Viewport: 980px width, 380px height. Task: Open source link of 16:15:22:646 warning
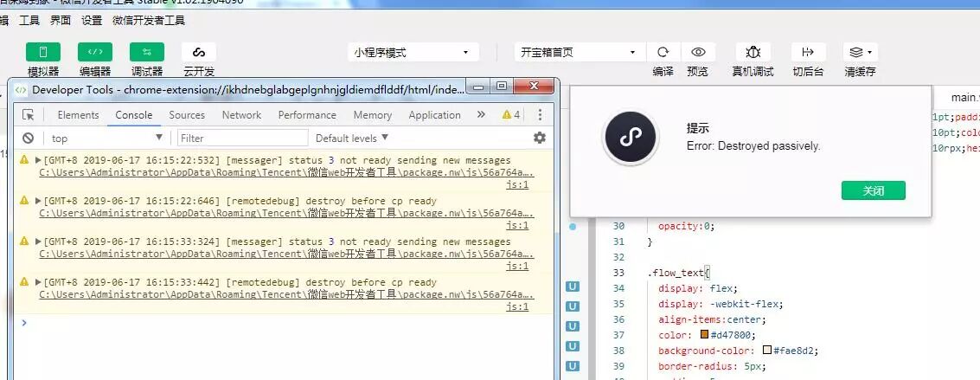(286, 213)
